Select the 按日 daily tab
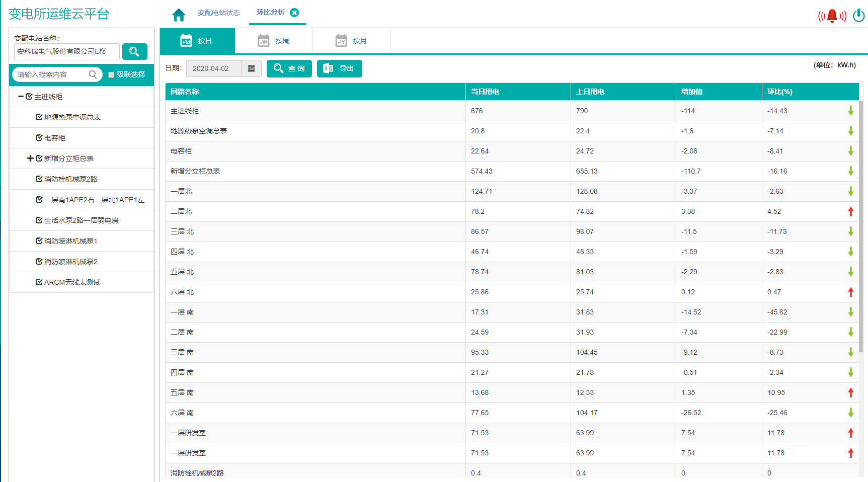The image size is (868, 482). 197,41
